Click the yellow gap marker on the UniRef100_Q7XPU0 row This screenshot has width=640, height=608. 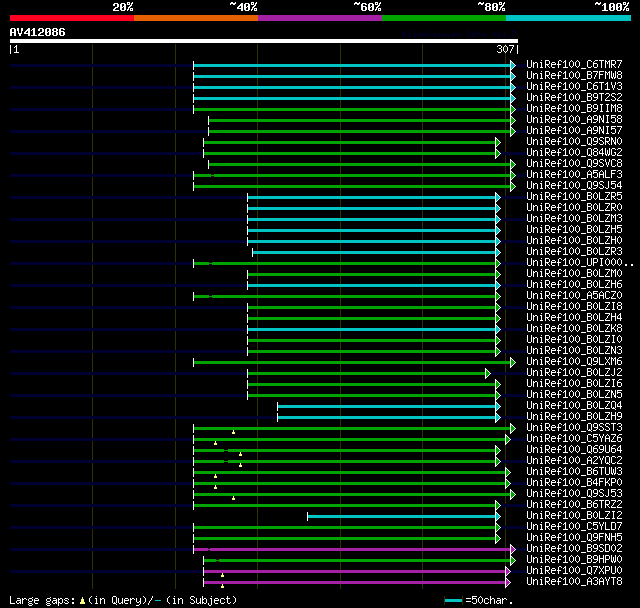pyautogui.click(x=222, y=574)
